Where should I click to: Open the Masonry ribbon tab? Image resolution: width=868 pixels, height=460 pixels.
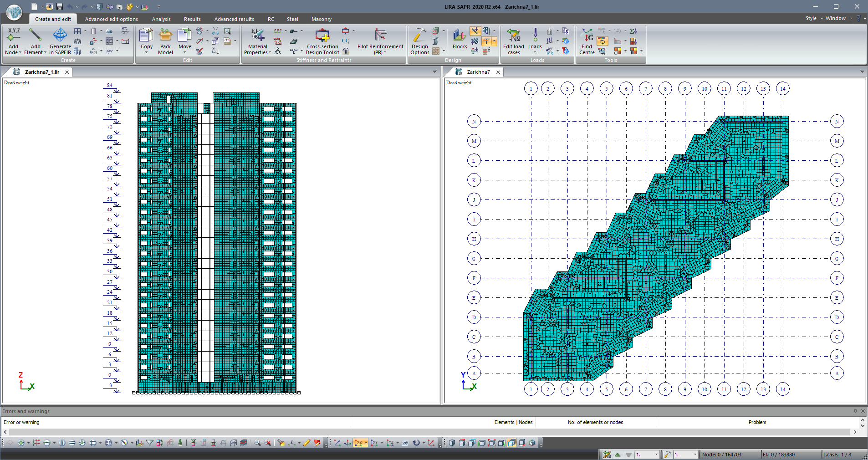(321, 19)
